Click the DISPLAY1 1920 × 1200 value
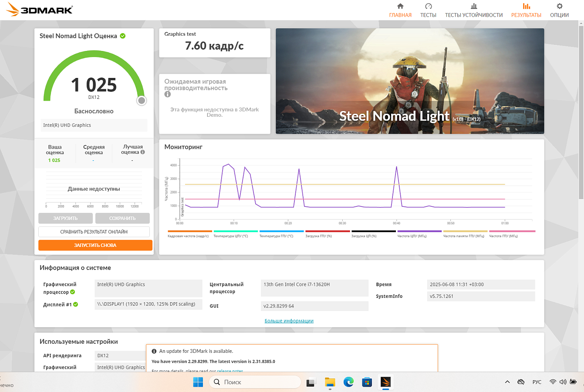This screenshot has height=392, width=584. (149, 304)
